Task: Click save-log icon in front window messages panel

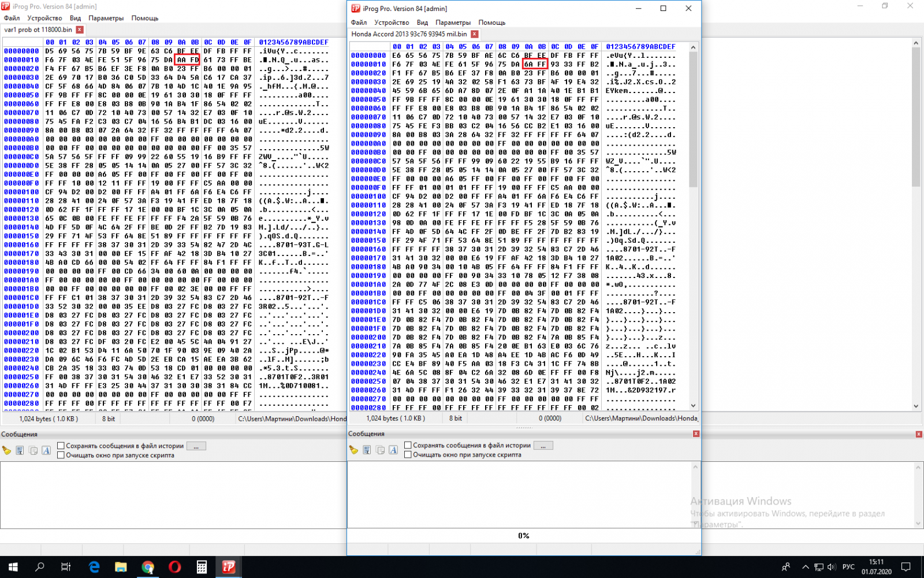Action: point(367,450)
